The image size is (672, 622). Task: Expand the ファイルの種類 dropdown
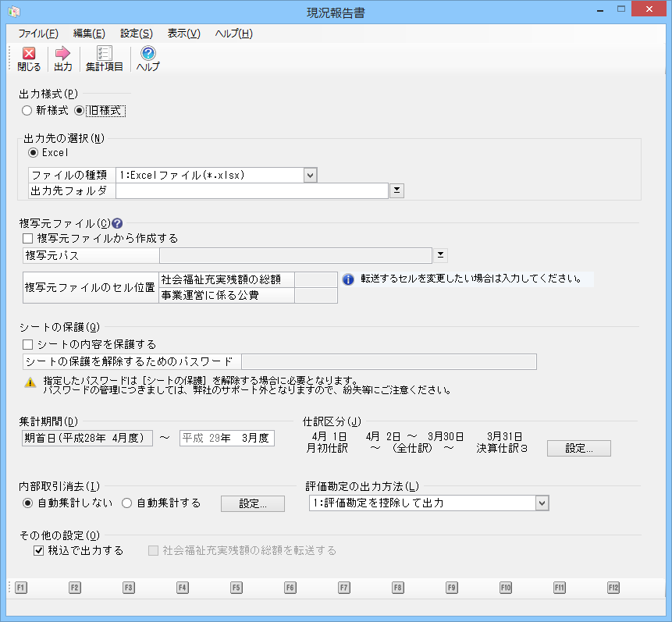click(310, 176)
